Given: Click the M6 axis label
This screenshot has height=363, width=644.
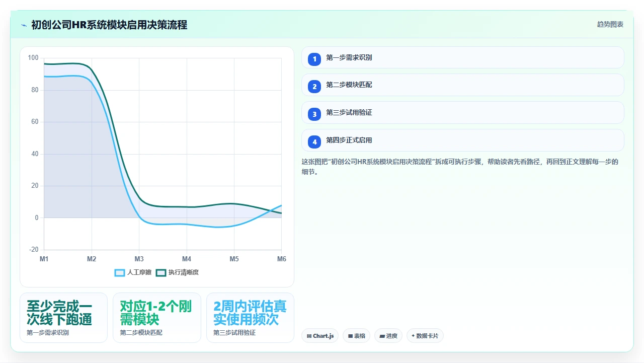Looking at the screenshot, I should [x=281, y=259].
